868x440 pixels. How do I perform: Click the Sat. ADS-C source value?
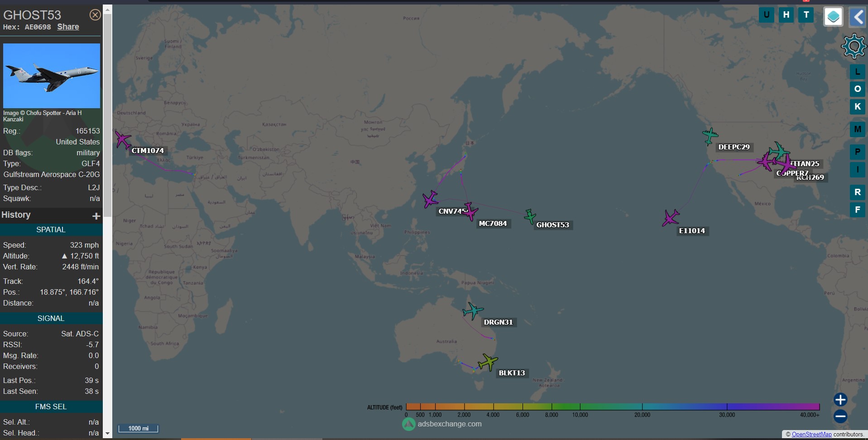[x=80, y=334]
